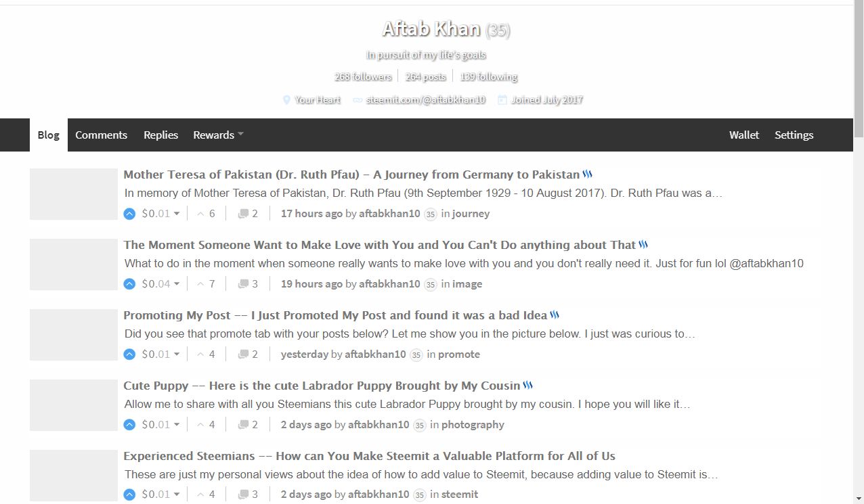Image resolution: width=864 pixels, height=504 pixels.
Task: Open the promote tag link
Action: 459,354
